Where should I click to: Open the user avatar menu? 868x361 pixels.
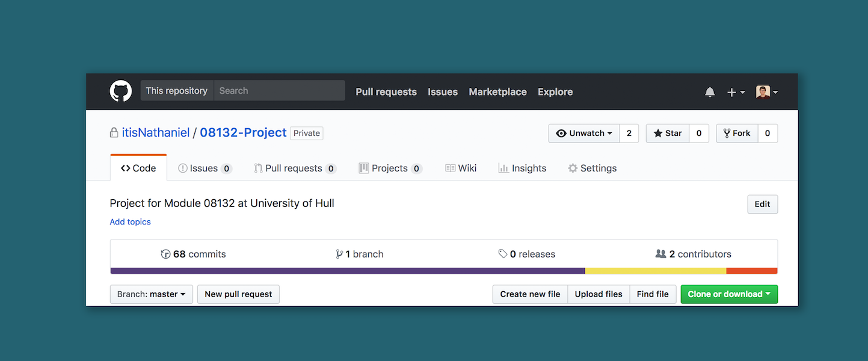(766, 92)
